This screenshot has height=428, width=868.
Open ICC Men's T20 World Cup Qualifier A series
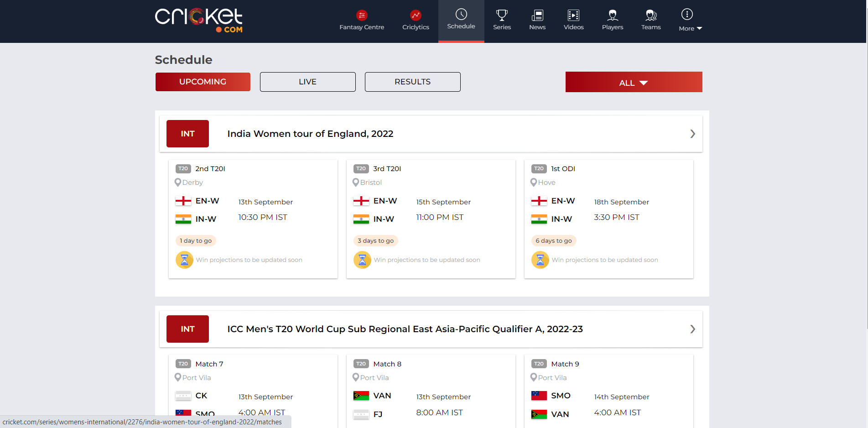coord(405,329)
